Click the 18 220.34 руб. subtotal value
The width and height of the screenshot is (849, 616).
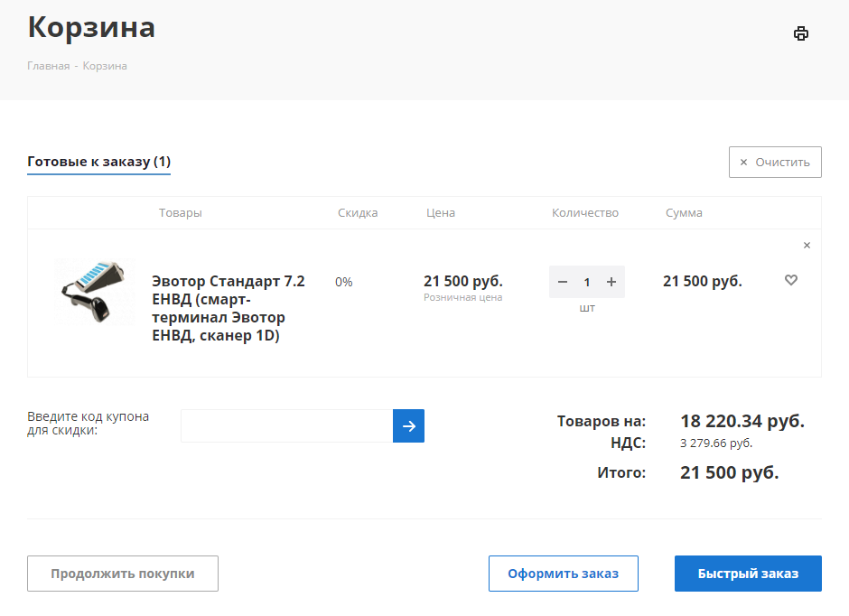tap(742, 421)
